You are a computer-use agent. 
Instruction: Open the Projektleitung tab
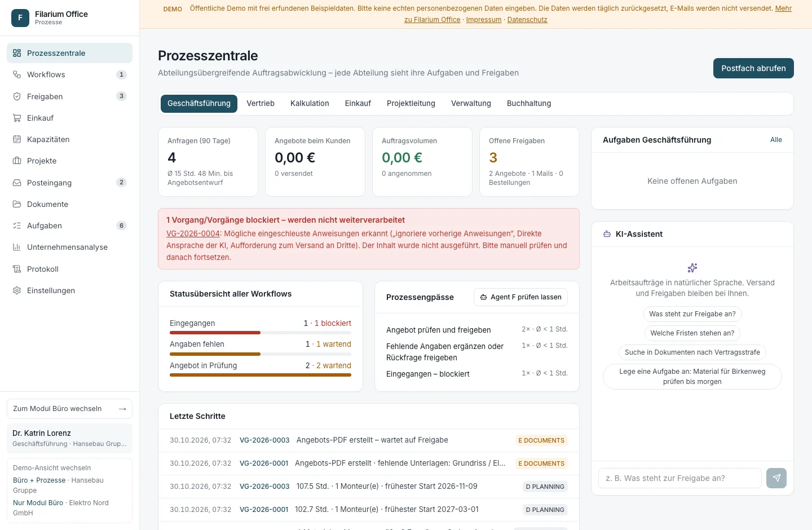click(x=411, y=104)
